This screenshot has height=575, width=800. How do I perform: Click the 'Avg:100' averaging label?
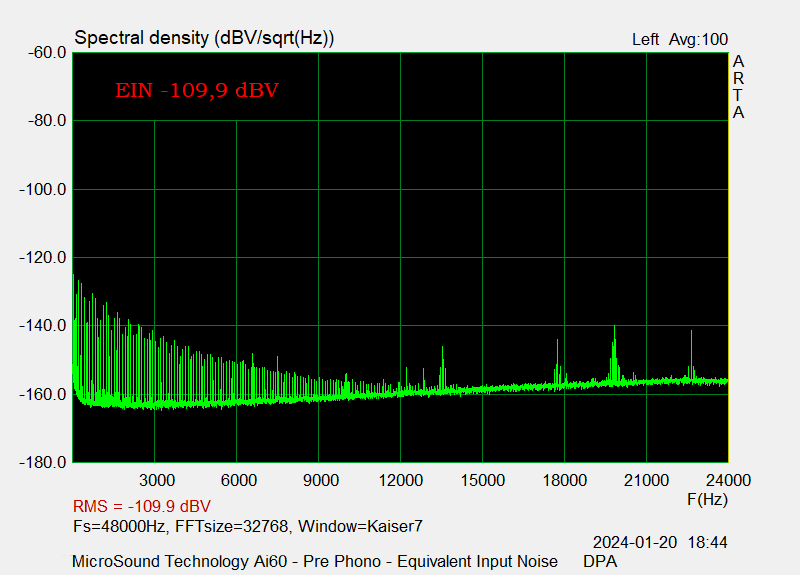(698, 40)
